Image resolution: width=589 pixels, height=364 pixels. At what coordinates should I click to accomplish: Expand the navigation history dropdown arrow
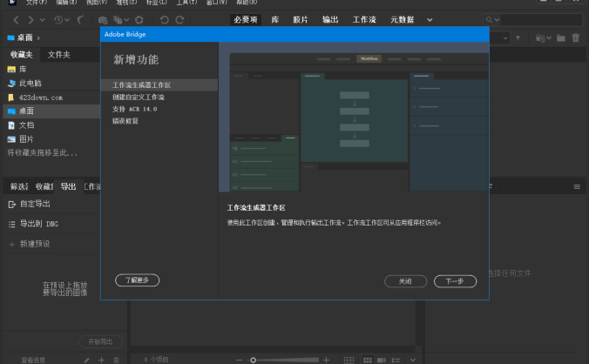click(43, 20)
